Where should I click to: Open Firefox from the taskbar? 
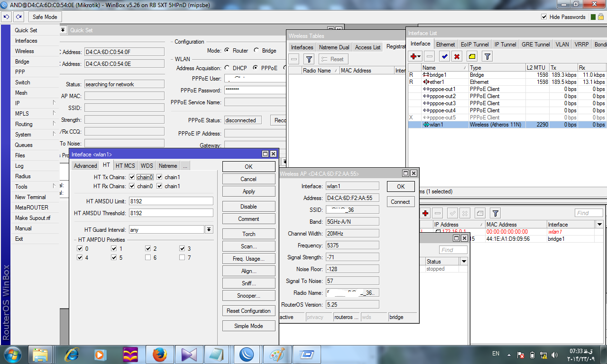click(x=160, y=355)
